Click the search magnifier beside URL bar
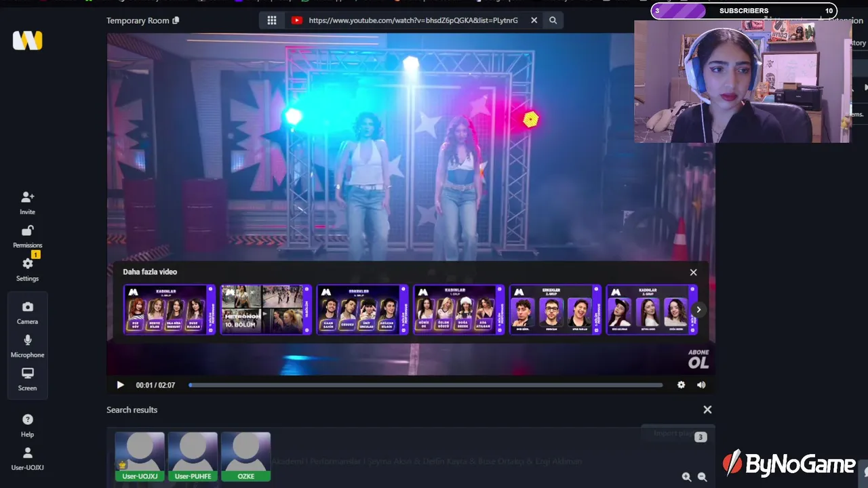Image resolution: width=868 pixels, height=488 pixels. point(553,20)
